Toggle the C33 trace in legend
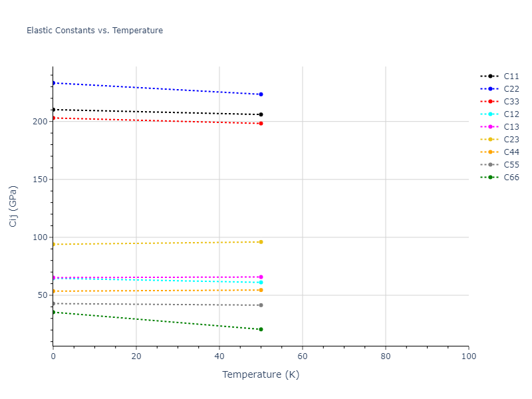The width and height of the screenshot is (532, 399). tap(511, 102)
